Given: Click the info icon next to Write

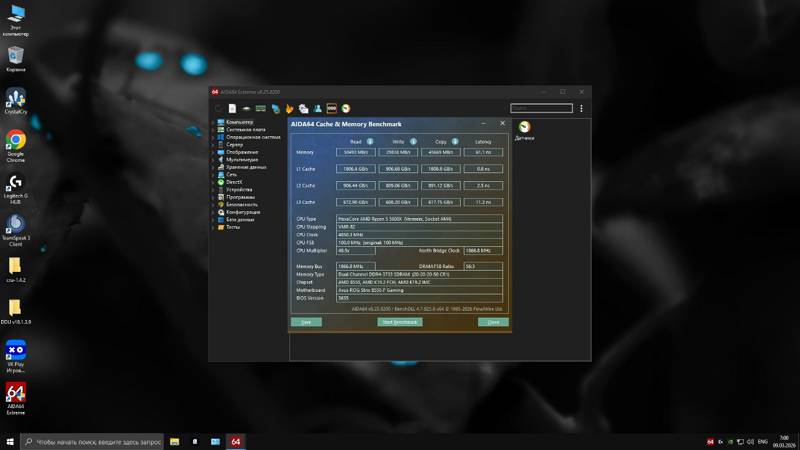Looking at the screenshot, I should pyautogui.click(x=413, y=141).
